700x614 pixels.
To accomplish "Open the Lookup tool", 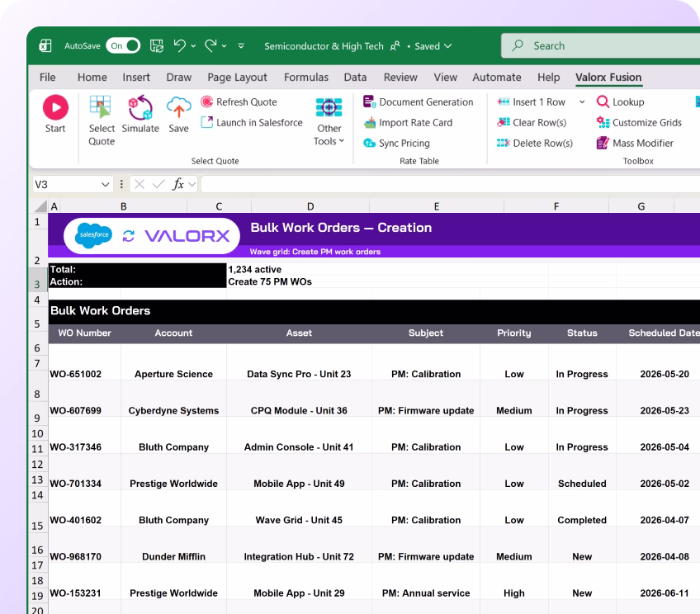I will tap(621, 102).
